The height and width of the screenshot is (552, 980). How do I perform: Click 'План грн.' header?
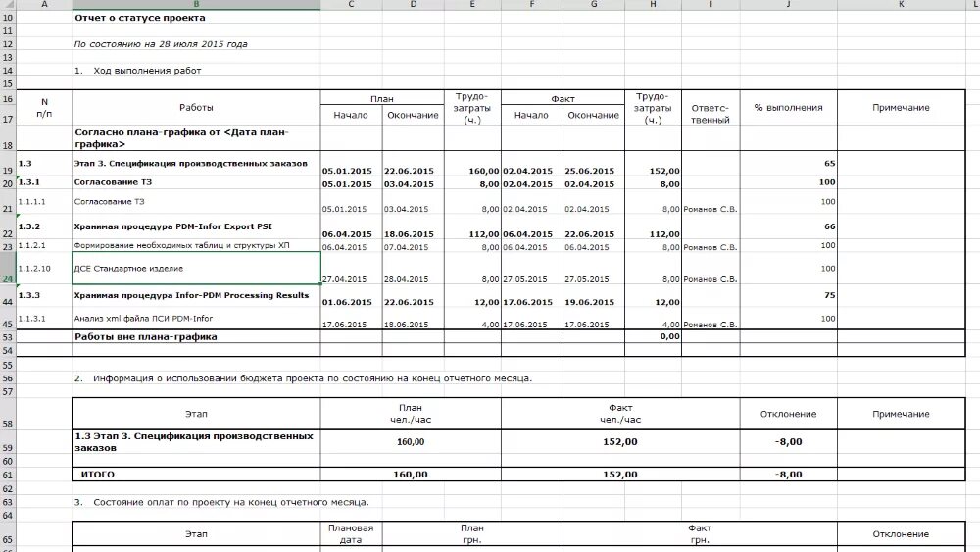tap(472, 534)
